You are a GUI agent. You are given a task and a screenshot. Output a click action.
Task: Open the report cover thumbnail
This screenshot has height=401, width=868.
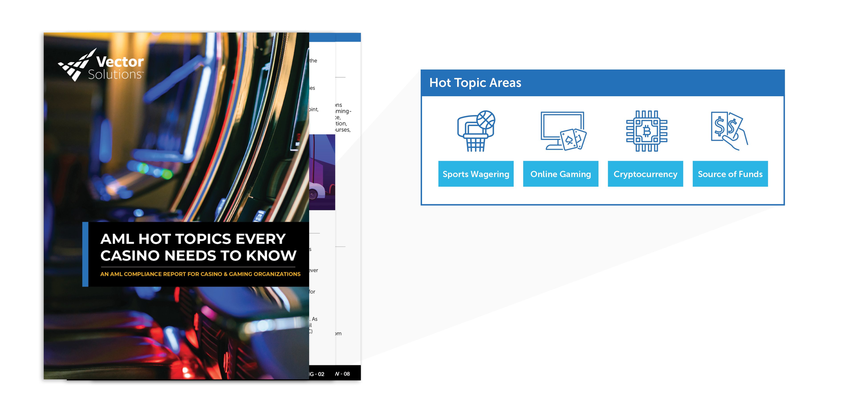176,206
